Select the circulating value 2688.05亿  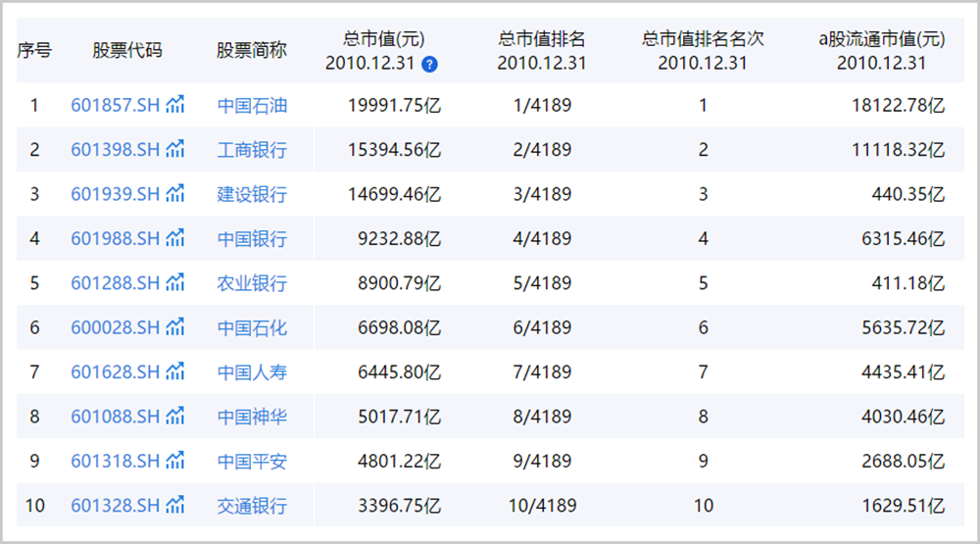tap(904, 461)
